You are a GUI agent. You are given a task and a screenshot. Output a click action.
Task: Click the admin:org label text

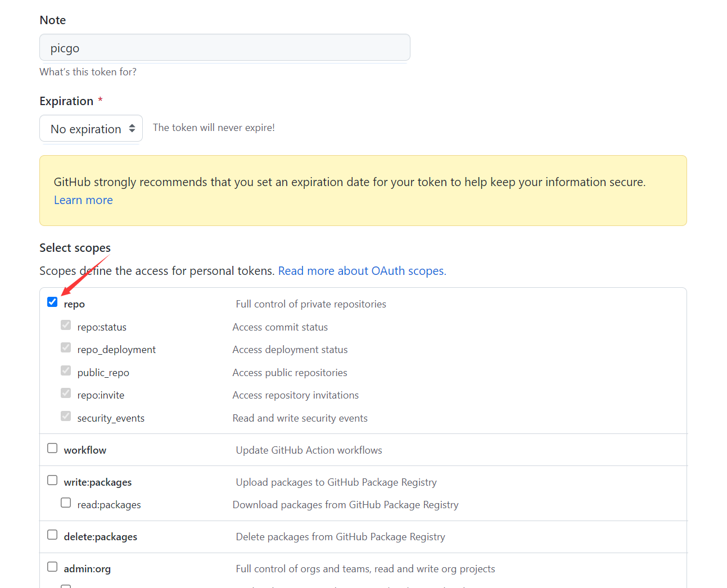tap(87, 569)
